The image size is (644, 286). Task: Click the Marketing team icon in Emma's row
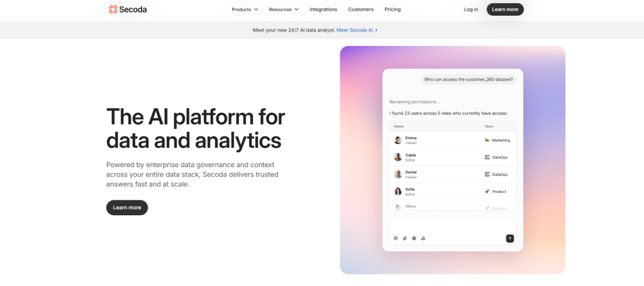point(487,140)
